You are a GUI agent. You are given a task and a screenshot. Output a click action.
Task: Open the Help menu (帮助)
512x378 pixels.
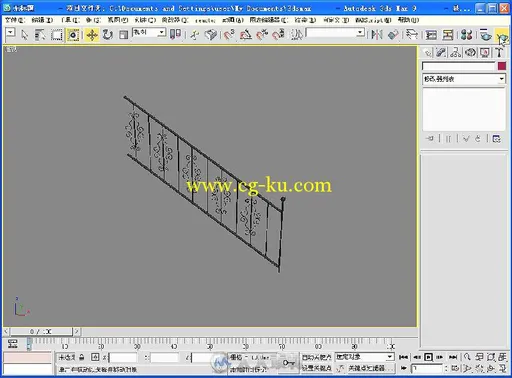[x=408, y=20]
